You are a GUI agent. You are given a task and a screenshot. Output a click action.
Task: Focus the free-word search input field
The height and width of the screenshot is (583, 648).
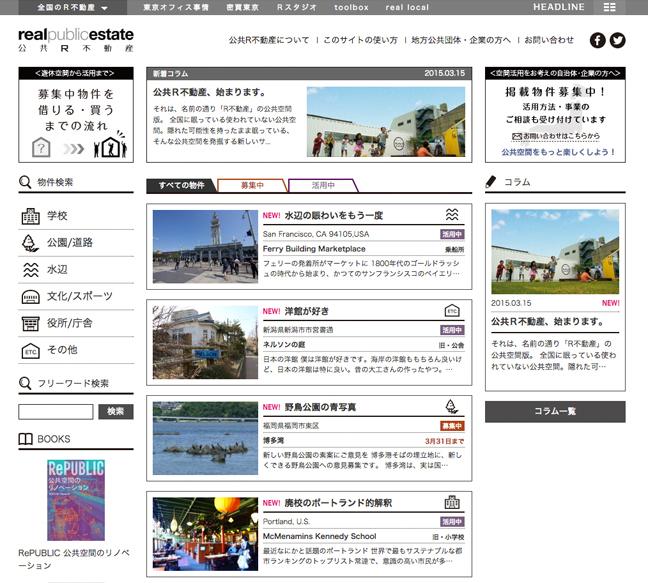coord(56,412)
